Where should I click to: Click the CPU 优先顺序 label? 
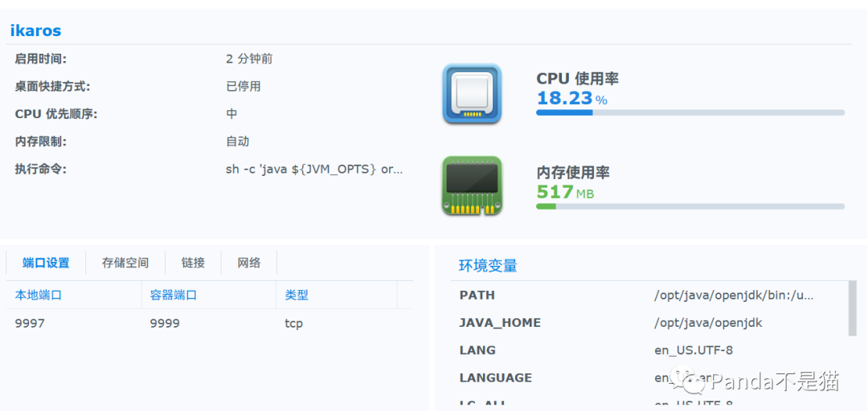[x=56, y=114]
